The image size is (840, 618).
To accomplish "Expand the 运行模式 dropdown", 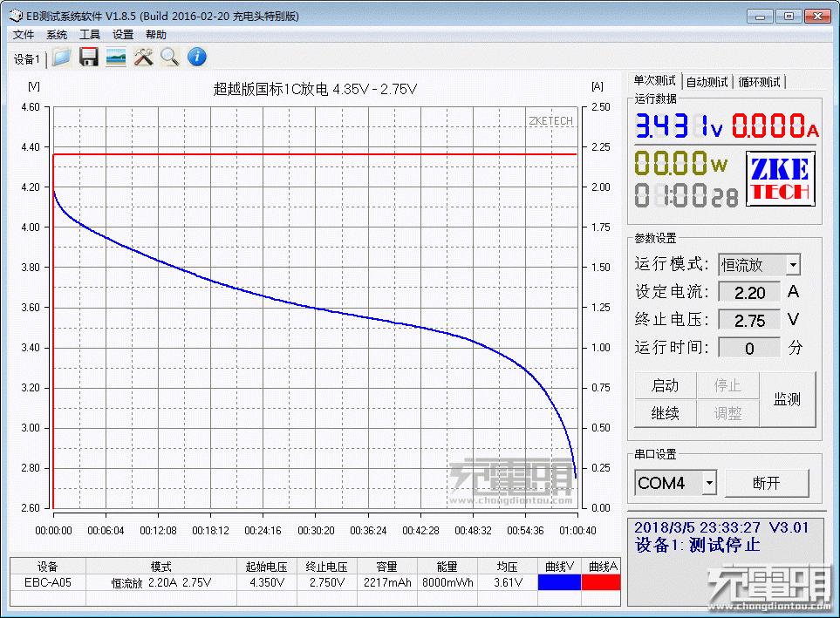I will [x=792, y=264].
